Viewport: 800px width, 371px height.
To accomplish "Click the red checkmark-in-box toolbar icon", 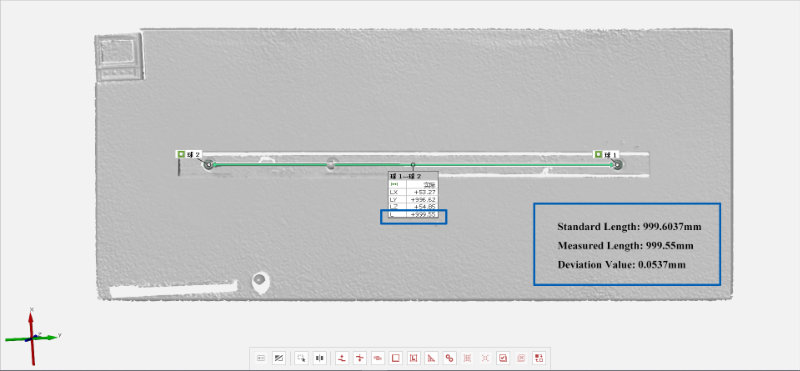I will point(503,358).
